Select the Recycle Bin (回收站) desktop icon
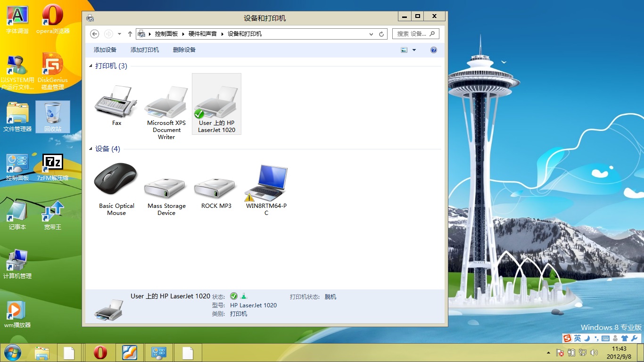This screenshot has height=362, width=644. [x=53, y=116]
